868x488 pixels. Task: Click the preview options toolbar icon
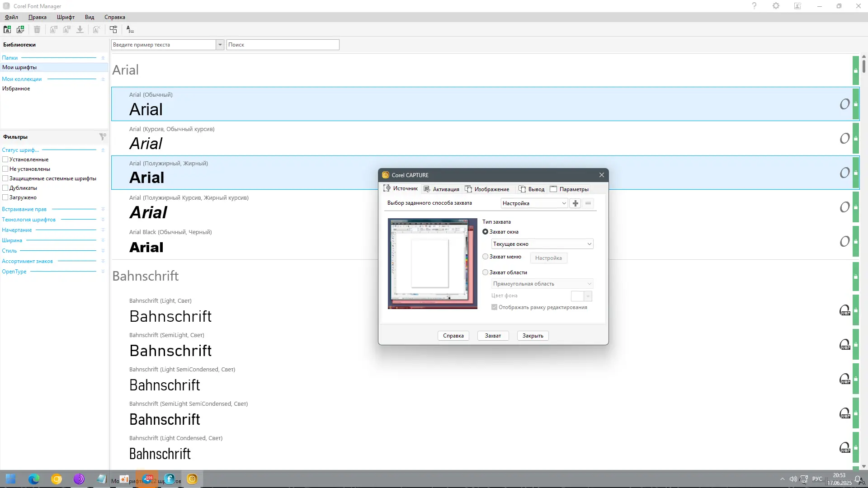[x=113, y=29]
